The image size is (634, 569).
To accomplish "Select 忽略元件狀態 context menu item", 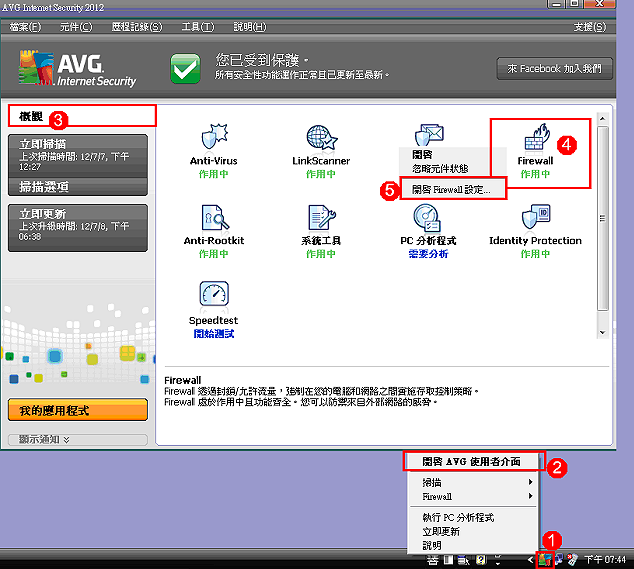I will click(x=452, y=169).
